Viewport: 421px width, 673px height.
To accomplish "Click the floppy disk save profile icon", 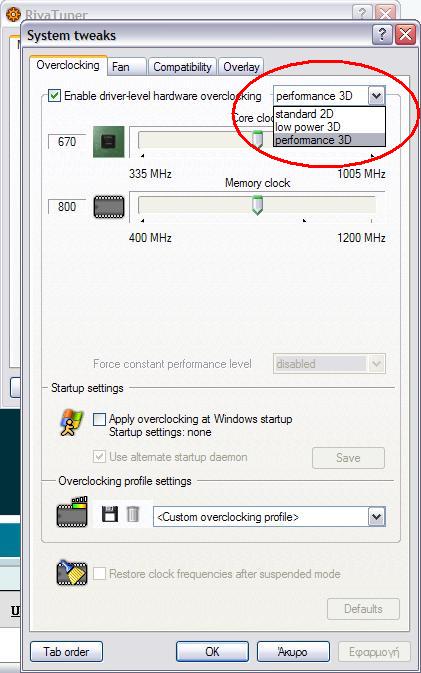I will pos(110,514).
